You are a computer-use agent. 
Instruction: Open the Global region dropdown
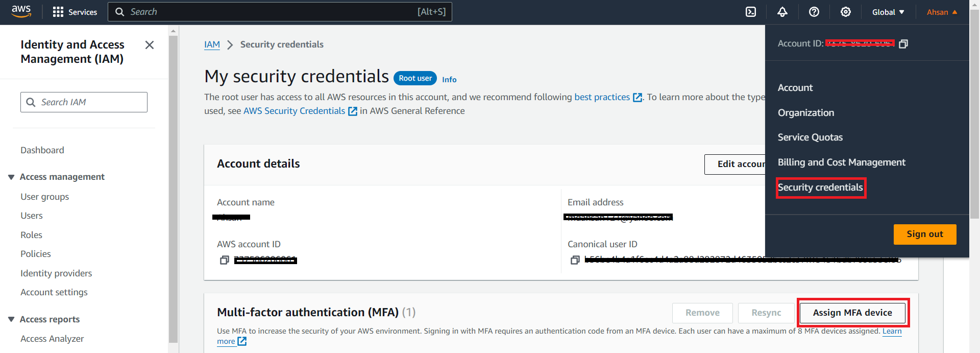click(888, 12)
